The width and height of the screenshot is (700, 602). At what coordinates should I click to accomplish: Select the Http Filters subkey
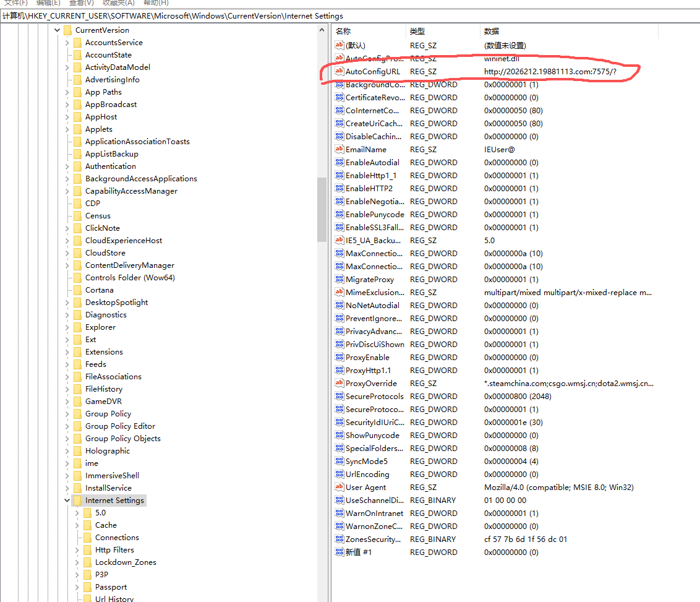pos(114,550)
